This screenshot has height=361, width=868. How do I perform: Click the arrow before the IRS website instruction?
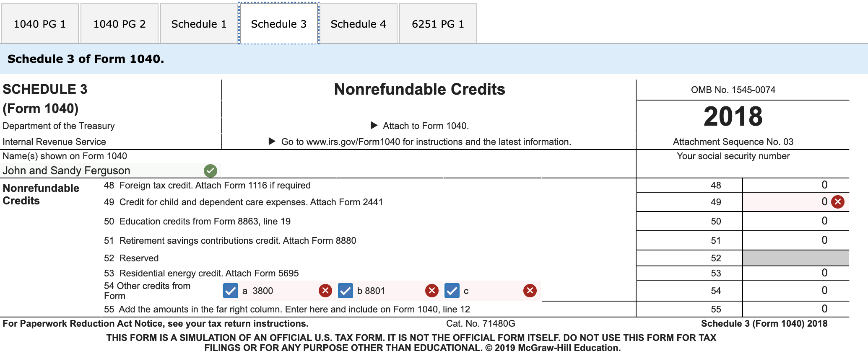point(273,142)
